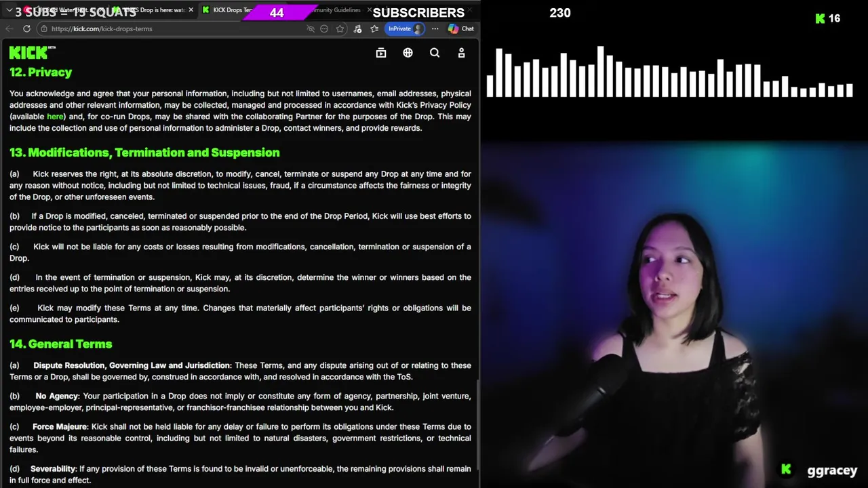Click 'Dispute Resolution, Governing Law and Jurisdiction' text
The image size is (868, 488).
tap(132, 365)
